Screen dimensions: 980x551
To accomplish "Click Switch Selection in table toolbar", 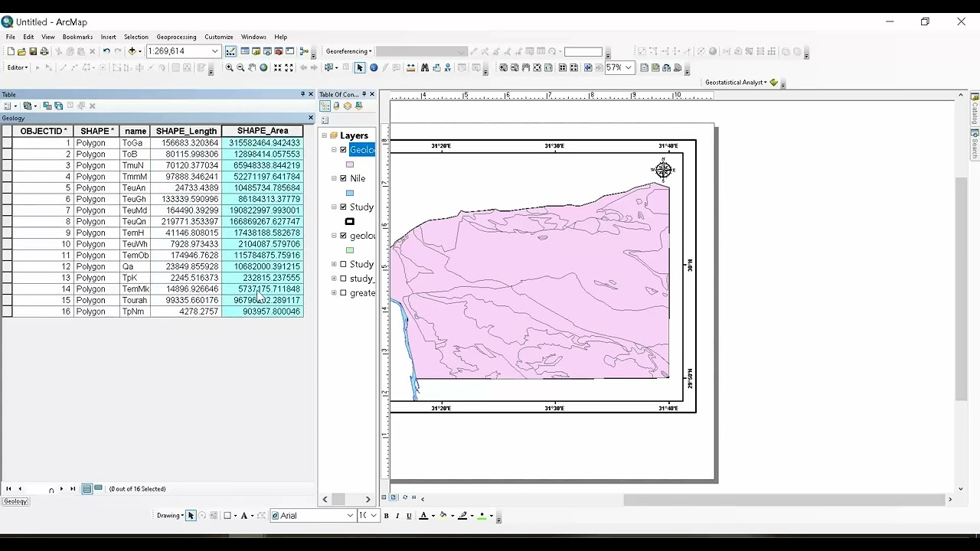I will click(x=58, y=106).
